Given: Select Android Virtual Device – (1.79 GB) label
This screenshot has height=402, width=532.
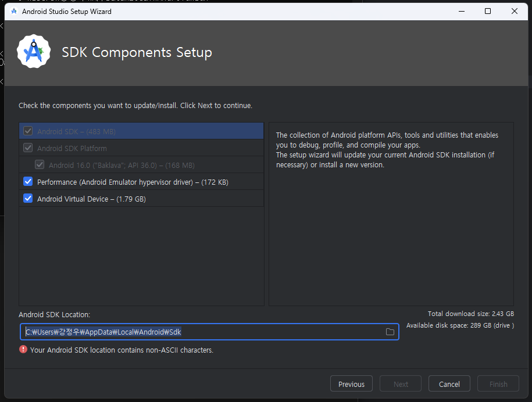Looking at the screenshot, I should tap(92, 199).
